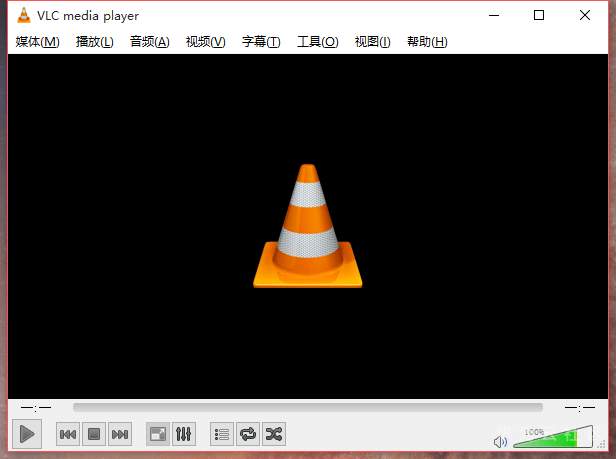Adjust the green volume slider

[x=553, y=437]
